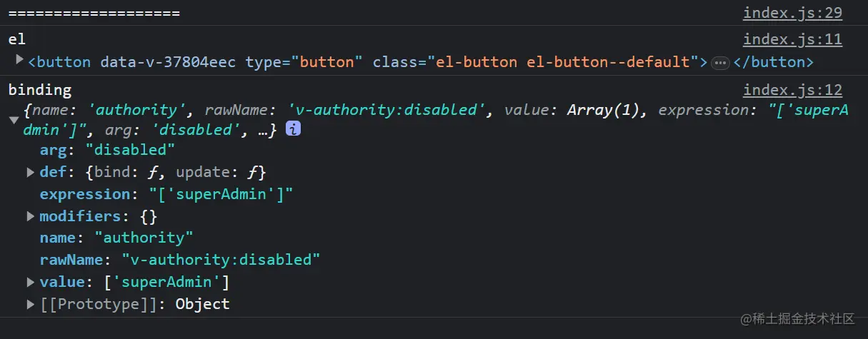Expand the value array property
This screenshot has width=868, height=339.
(30, 282)
